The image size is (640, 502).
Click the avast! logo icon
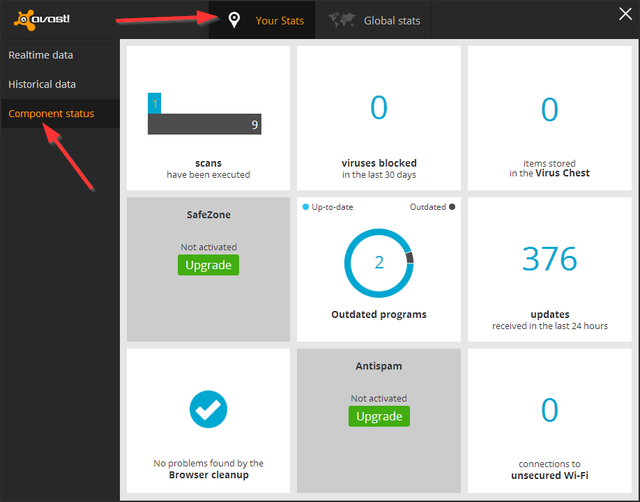click(x=42, y=20)
